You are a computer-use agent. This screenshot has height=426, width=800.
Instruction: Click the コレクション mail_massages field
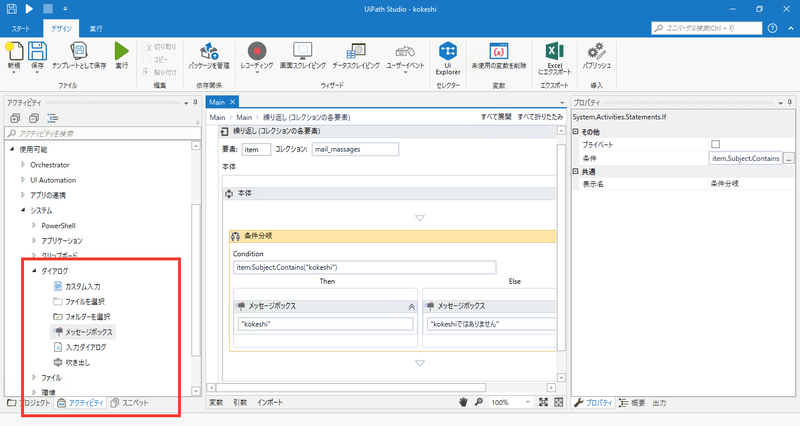[355, 149]
